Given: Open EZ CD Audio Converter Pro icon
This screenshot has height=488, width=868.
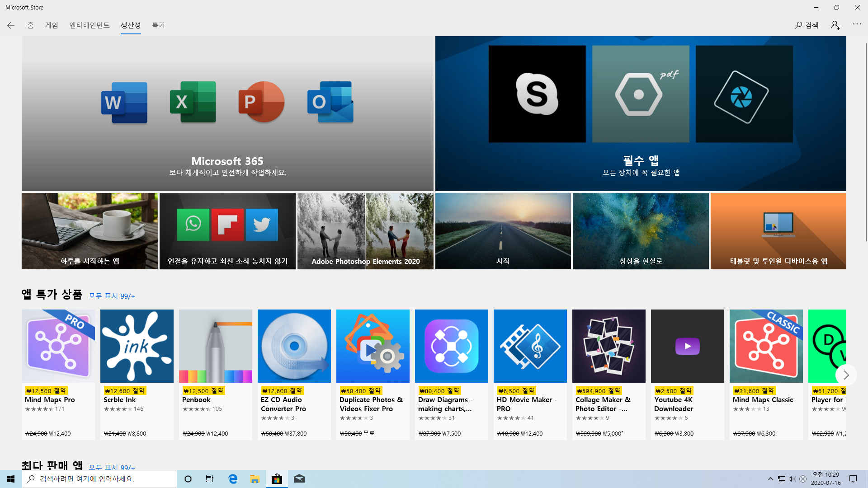Looking at the screenshot, I should 294,346.
